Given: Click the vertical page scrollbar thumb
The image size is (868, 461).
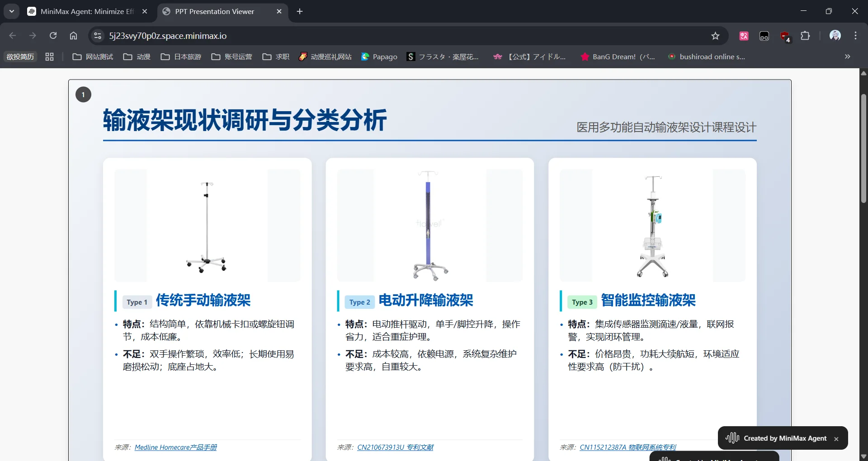Looking at the screenshot, I should pos(863,149).
